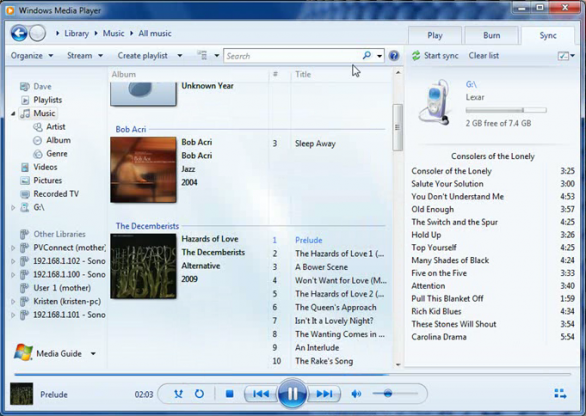Switch to the Sync tab
Screen dimensions: 586x416
click(548, 36)
